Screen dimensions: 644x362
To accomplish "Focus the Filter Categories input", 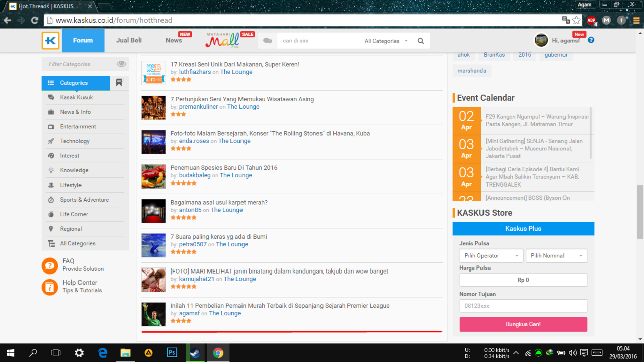I will (80, 64).
